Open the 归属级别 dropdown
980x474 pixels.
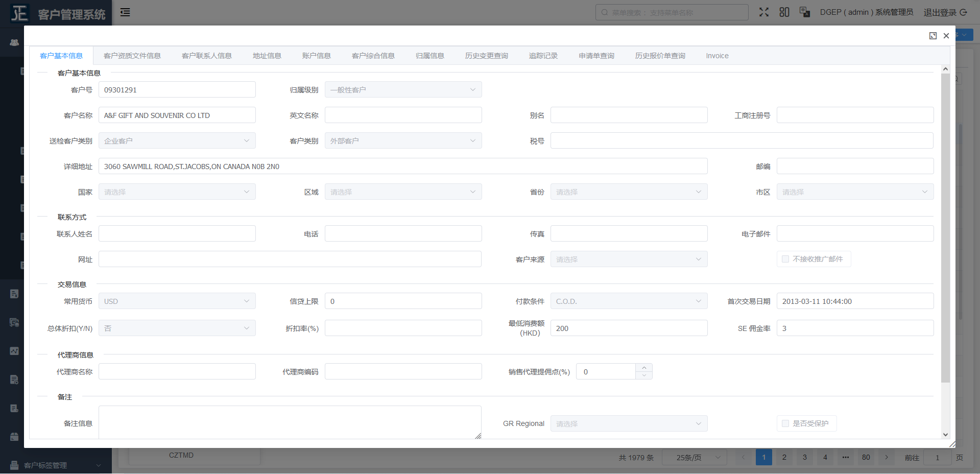(x=403, y=89)
